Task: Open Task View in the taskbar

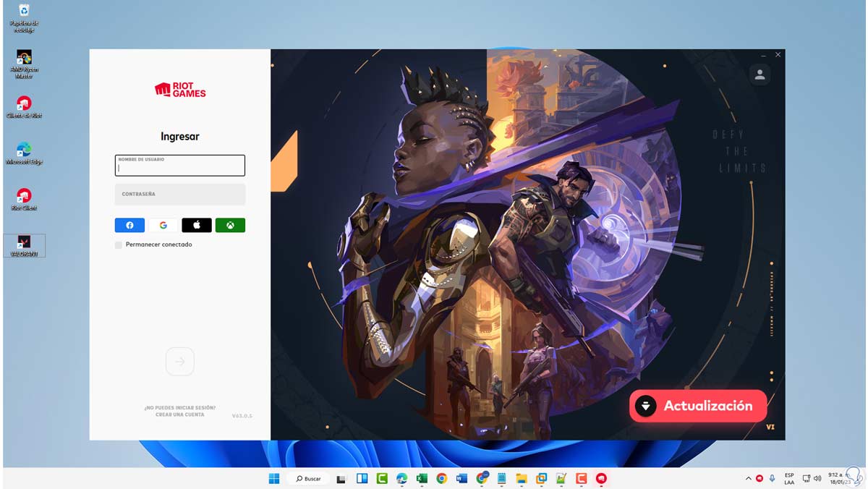Action: click(x=342, y=478)
